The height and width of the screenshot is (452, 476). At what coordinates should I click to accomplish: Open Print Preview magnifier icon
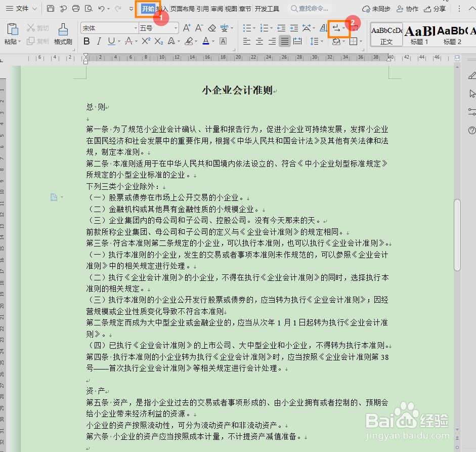click(89, 9)
